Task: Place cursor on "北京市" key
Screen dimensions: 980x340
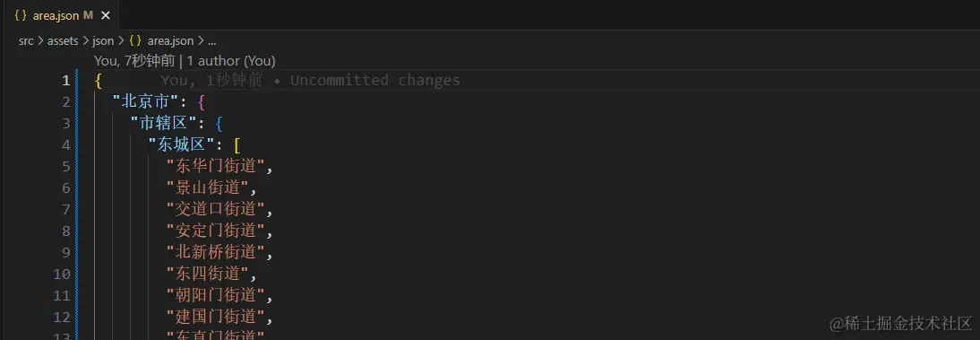Action: 145,101
